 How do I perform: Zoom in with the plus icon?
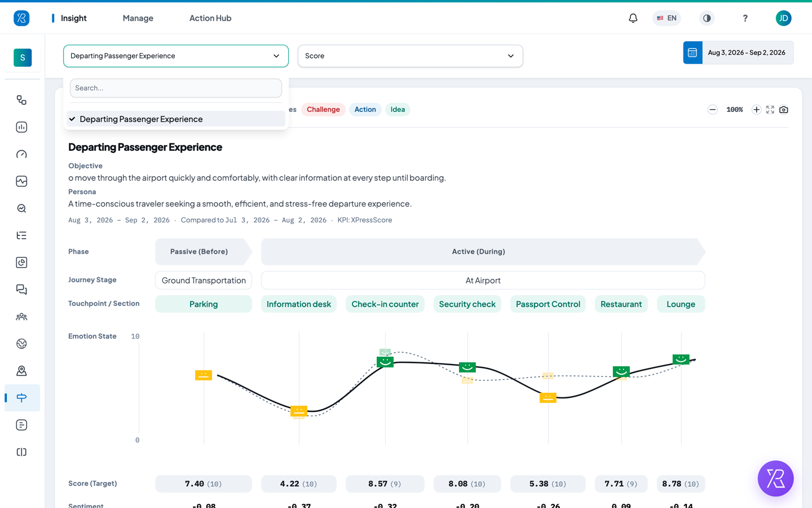(757, 110)
